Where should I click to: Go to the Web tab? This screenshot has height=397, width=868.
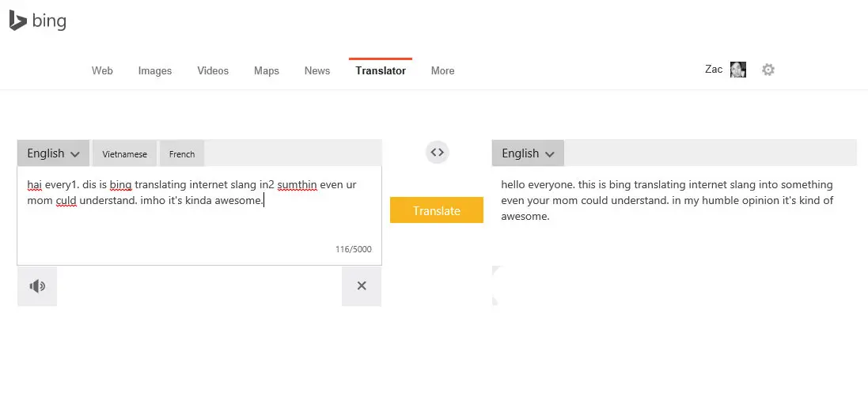click(102, 70)
